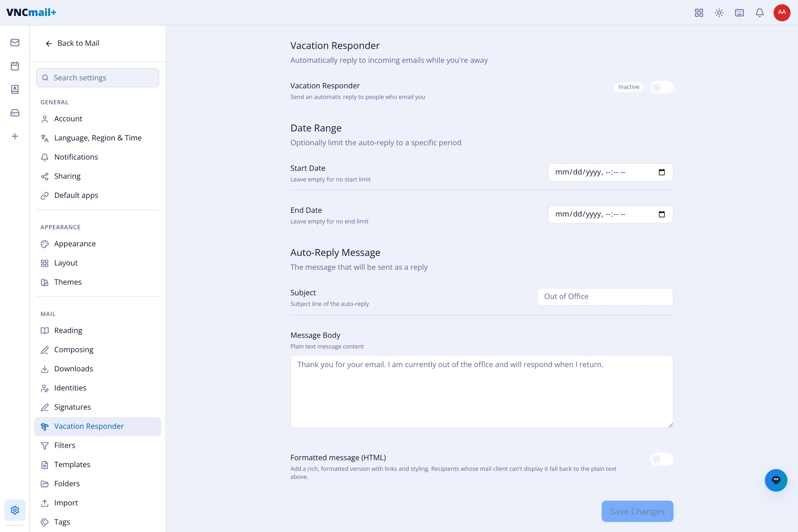Viewport: 798px width, 532px height.
Task: Click the plus icon in left rail
Action: point(15,136)
